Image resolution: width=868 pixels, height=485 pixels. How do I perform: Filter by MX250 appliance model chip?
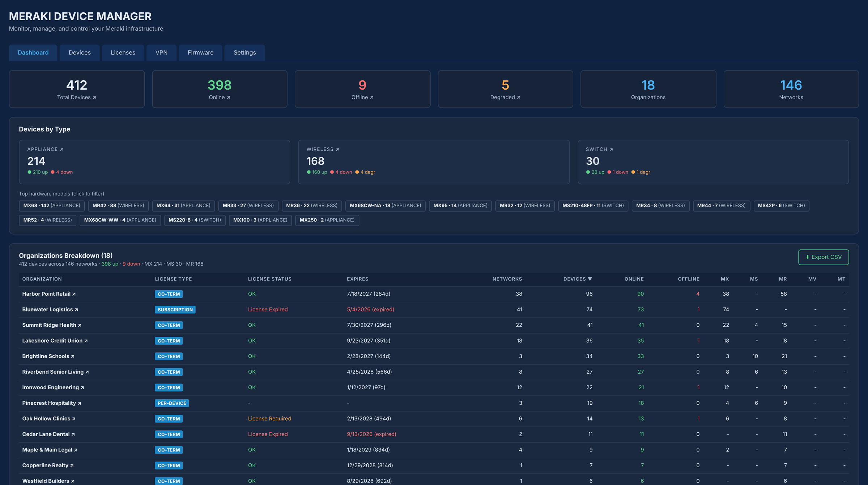click(x=327, y=220)
